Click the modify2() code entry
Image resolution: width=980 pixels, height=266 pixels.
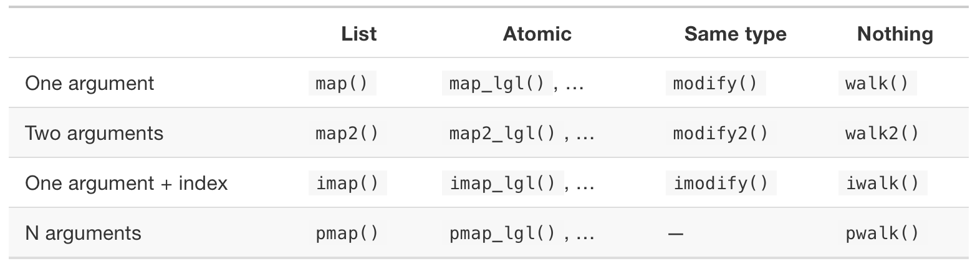coord(720,133)
